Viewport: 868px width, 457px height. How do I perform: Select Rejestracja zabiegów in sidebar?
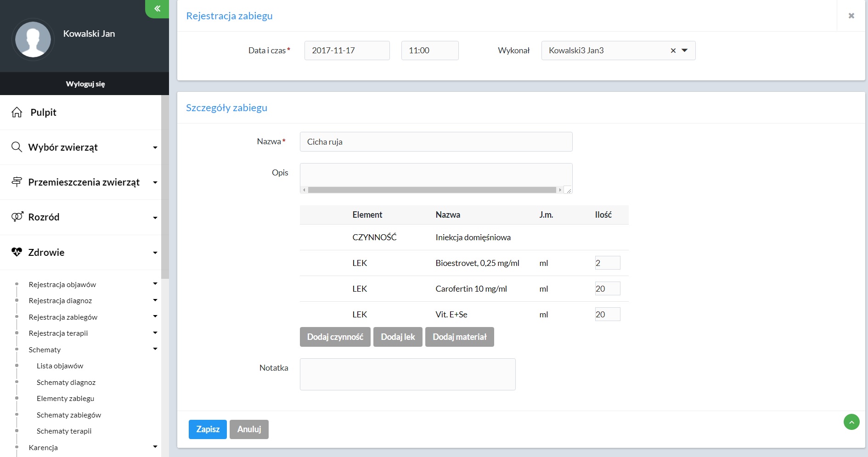(x=63, y=317)
